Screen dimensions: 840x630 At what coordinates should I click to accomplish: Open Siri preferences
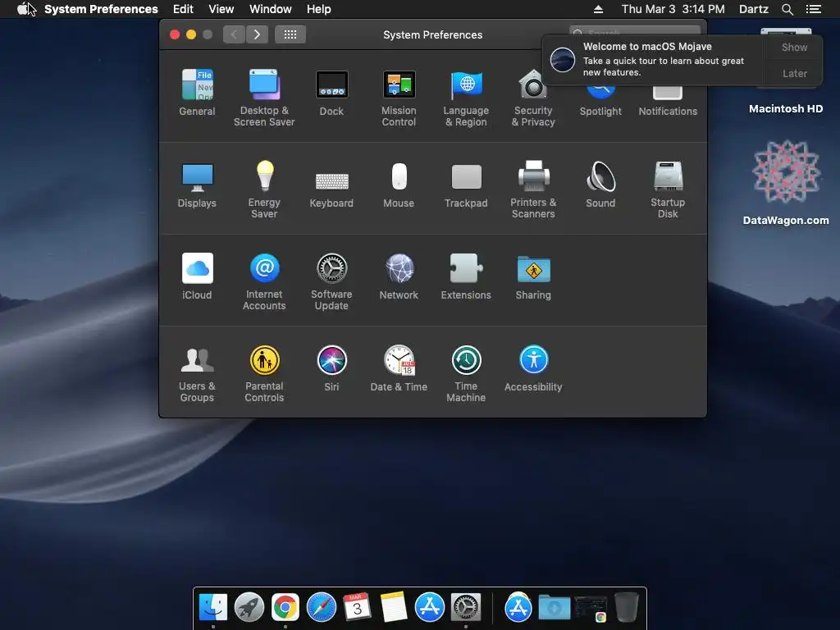pos(331,368)
